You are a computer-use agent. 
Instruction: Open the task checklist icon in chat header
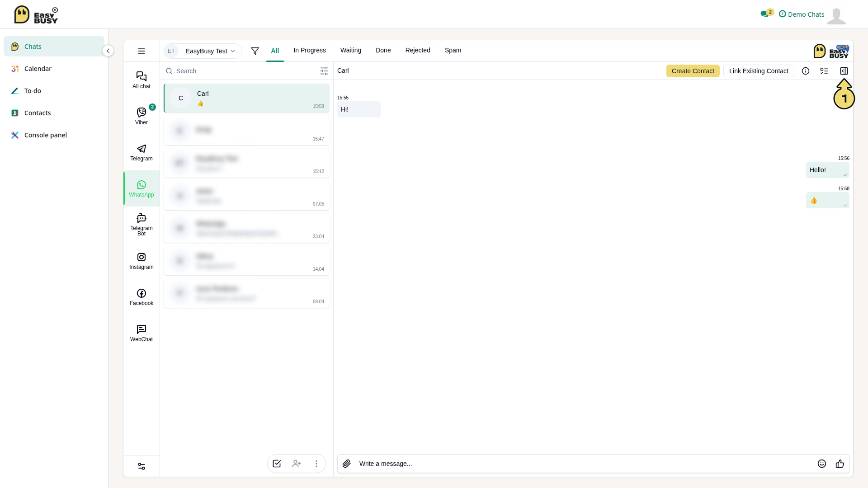824,71
